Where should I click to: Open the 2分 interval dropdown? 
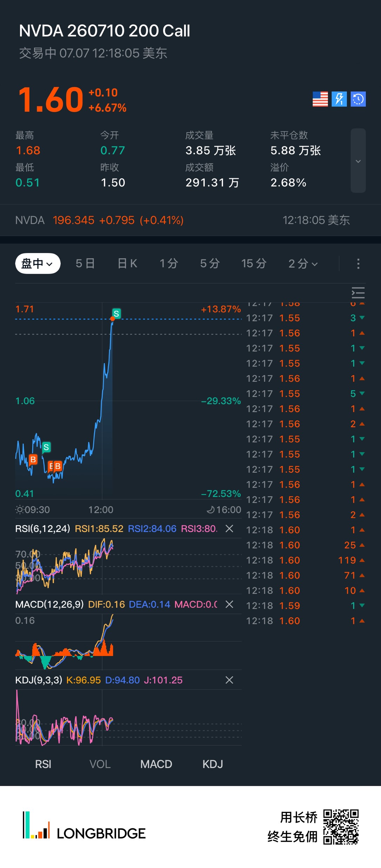pyautogui.click(x=303, y=264)
